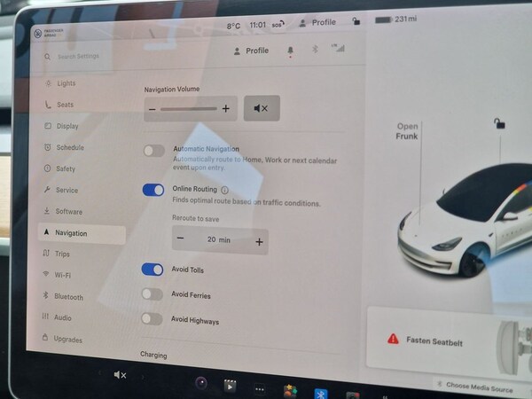Open the Display settings menu item
Viewport: 532px width, 399px height.
[67, 127]
